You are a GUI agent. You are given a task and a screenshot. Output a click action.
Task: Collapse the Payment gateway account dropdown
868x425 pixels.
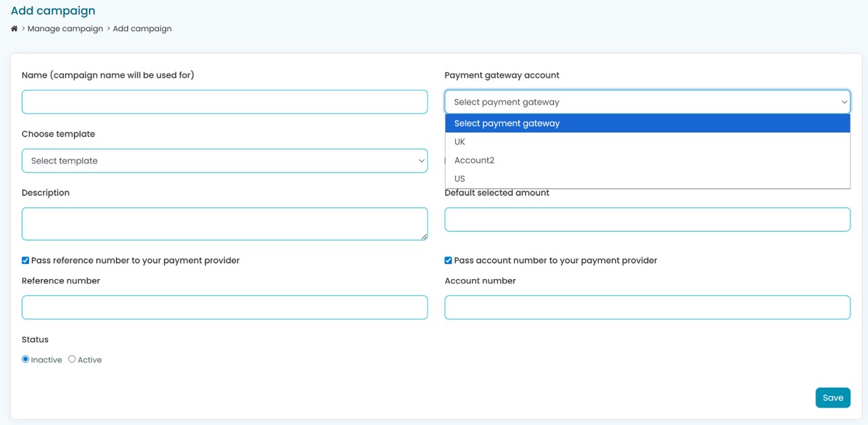(647, 102)
